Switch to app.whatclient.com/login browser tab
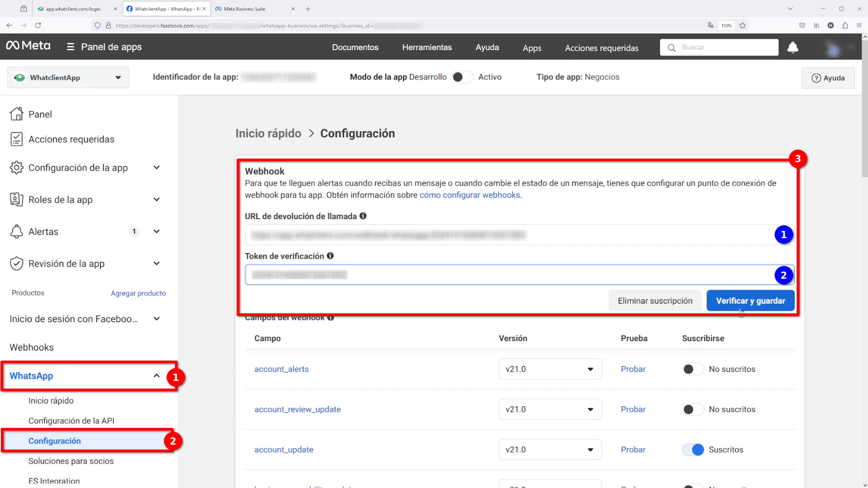Screen dimensions: 868x488 72,9
